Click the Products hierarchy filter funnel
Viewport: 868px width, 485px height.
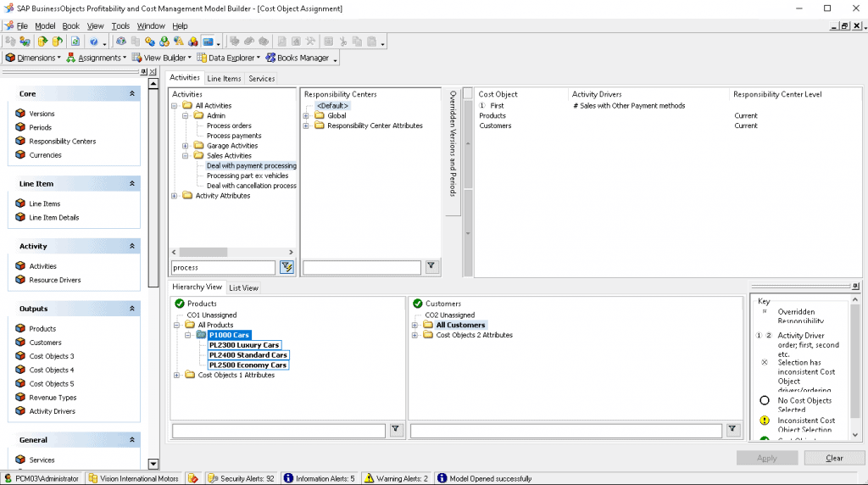pos(396,430)
